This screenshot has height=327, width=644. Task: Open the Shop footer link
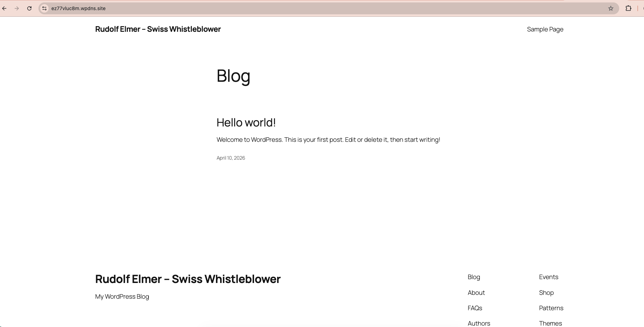pyautogui.click(x=546, y=293)
